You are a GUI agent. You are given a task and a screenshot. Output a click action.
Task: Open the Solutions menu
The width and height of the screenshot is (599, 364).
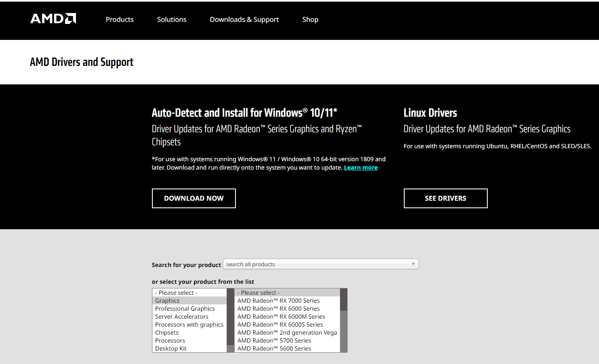pyautogui.click(x=172, y=19)
